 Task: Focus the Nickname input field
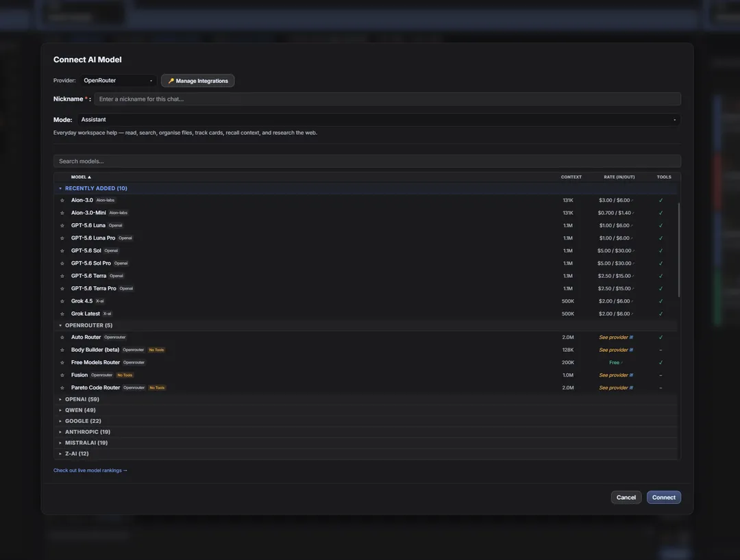coord(387,99)
